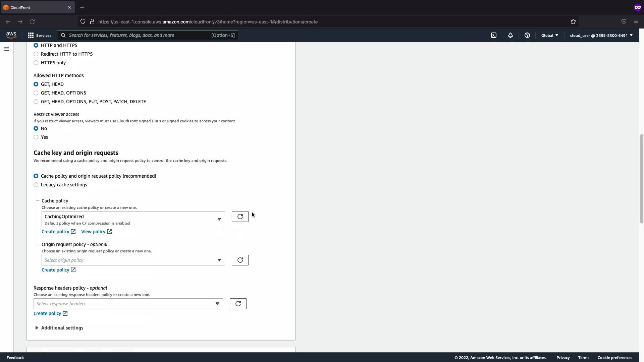The width and height of the screenshot is (644, 362).
Task: Open the AWS help question-mark icon
Action: click(527, 35)
